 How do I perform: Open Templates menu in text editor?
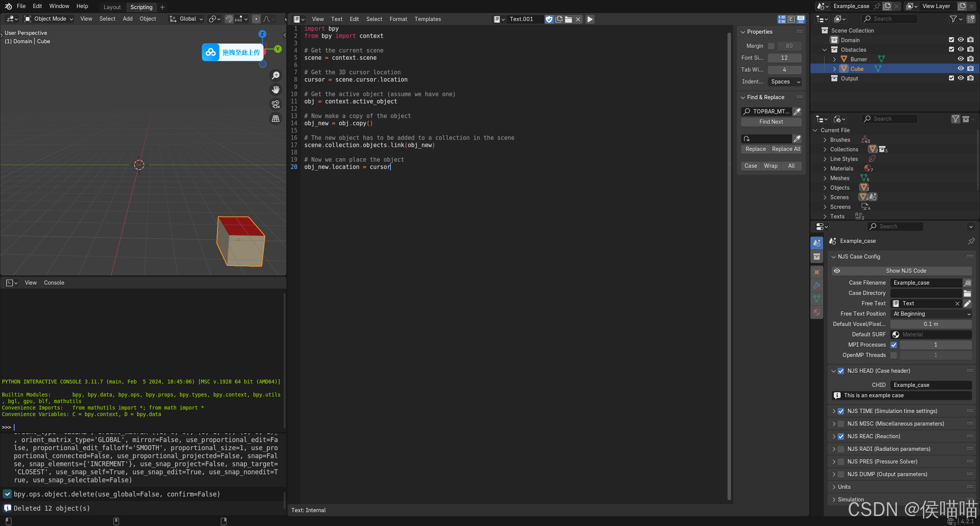click(x=428, y=19)
